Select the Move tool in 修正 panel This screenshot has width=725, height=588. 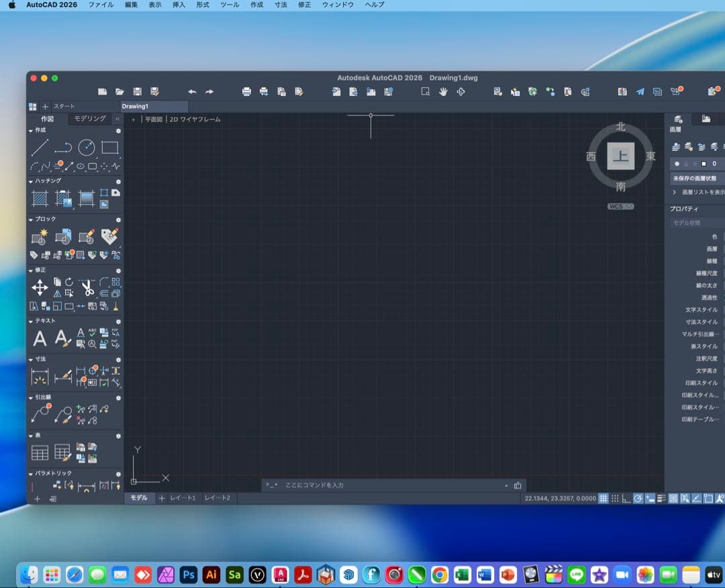click(40, 288)
